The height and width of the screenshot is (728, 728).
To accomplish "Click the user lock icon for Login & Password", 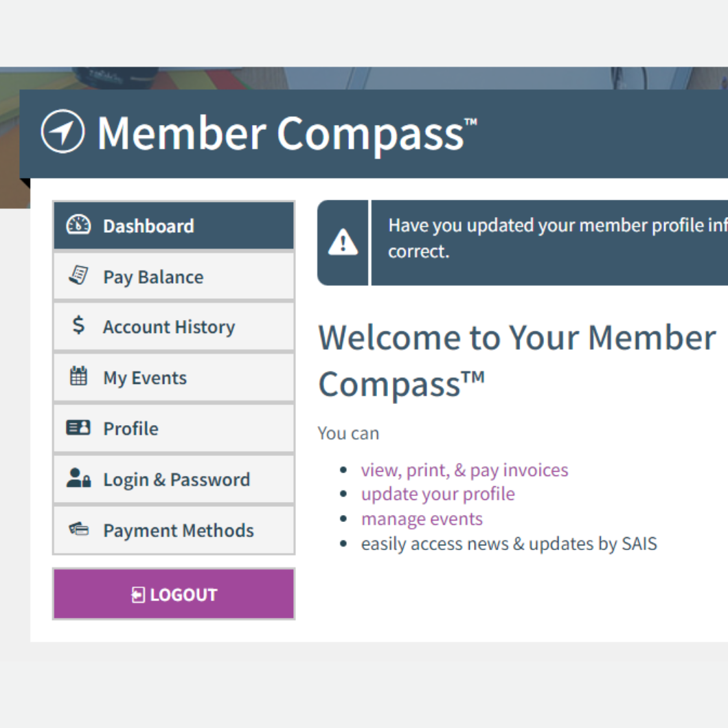I will tap(78, 479).
